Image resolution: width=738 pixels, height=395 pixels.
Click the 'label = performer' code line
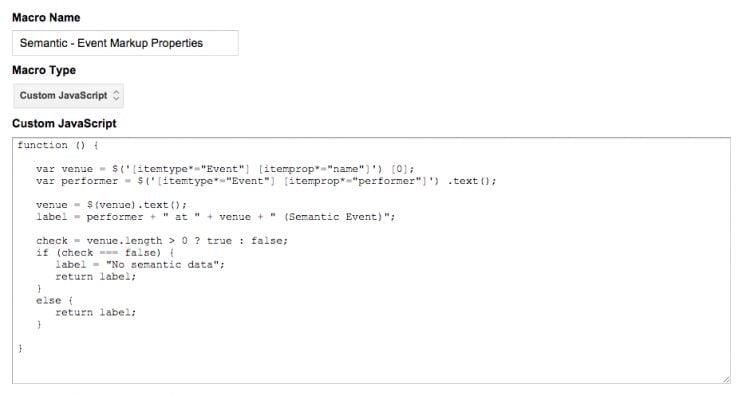click(216, 217)
